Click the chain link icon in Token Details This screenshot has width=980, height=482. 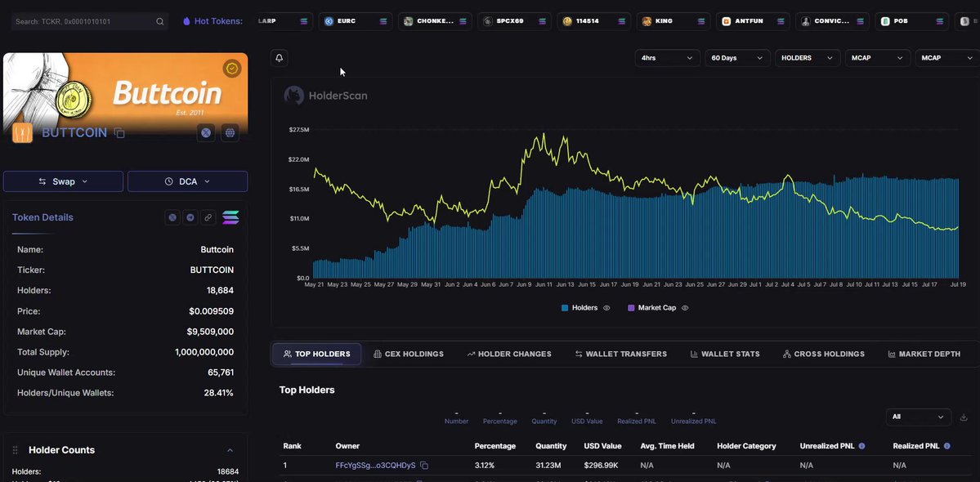coord(208,217)
